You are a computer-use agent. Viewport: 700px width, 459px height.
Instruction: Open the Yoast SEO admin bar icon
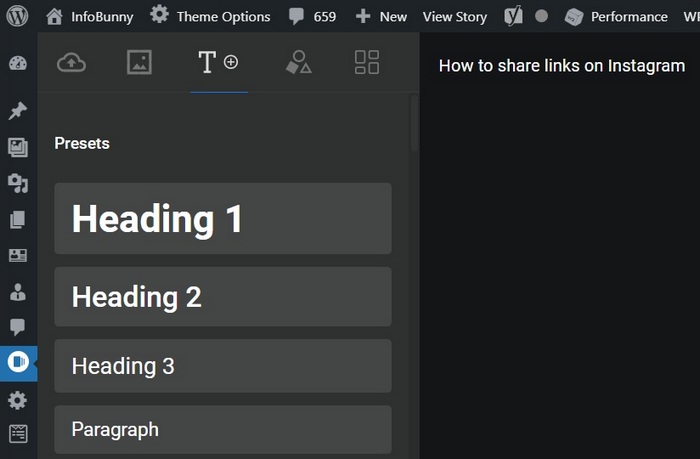(513, 17)
